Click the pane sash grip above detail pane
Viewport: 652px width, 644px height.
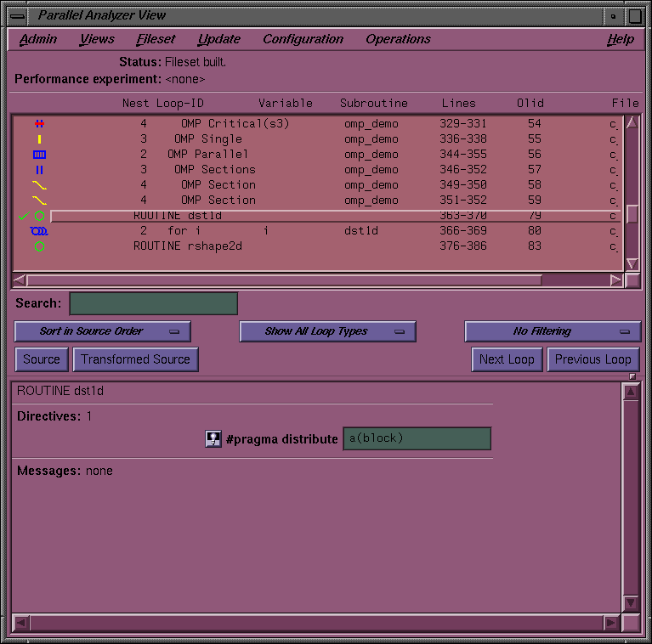click(x=632, y=376)
